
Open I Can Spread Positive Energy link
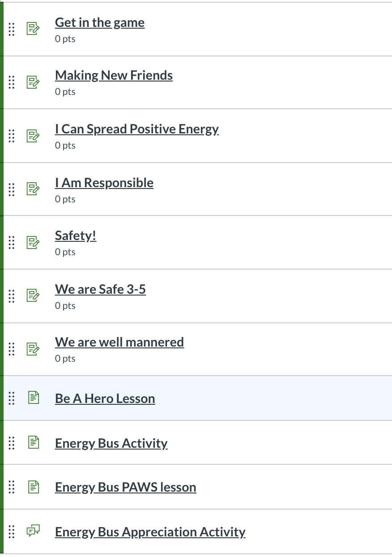pos(136,129)
